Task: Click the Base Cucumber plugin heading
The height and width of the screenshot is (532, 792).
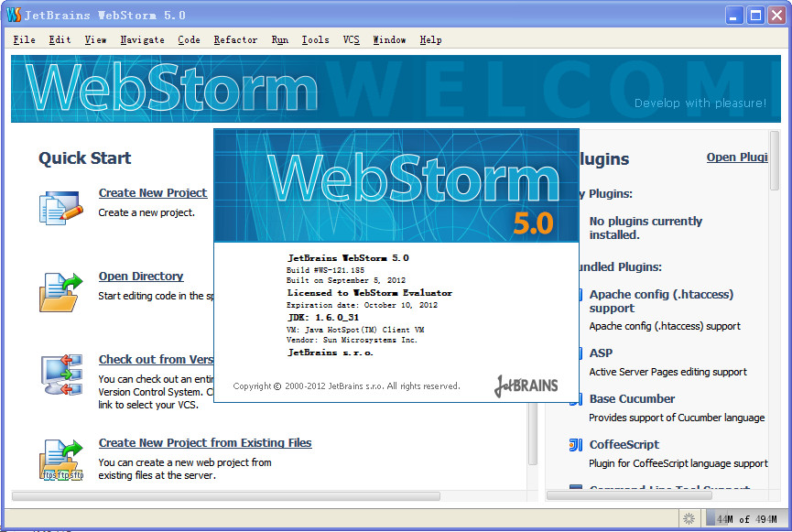Action: [632, 399]
